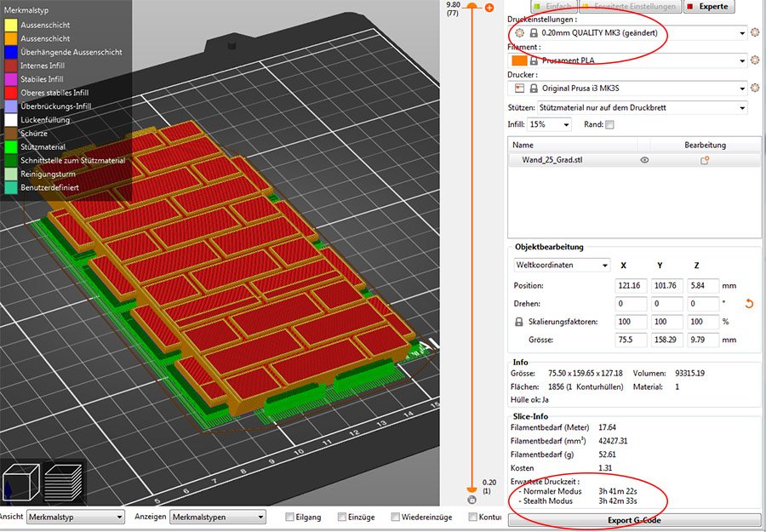Reset rotation with the orange arrow icon
Image resolution: width=766 pixels, height=532 pixels.
tap(749, 304)
